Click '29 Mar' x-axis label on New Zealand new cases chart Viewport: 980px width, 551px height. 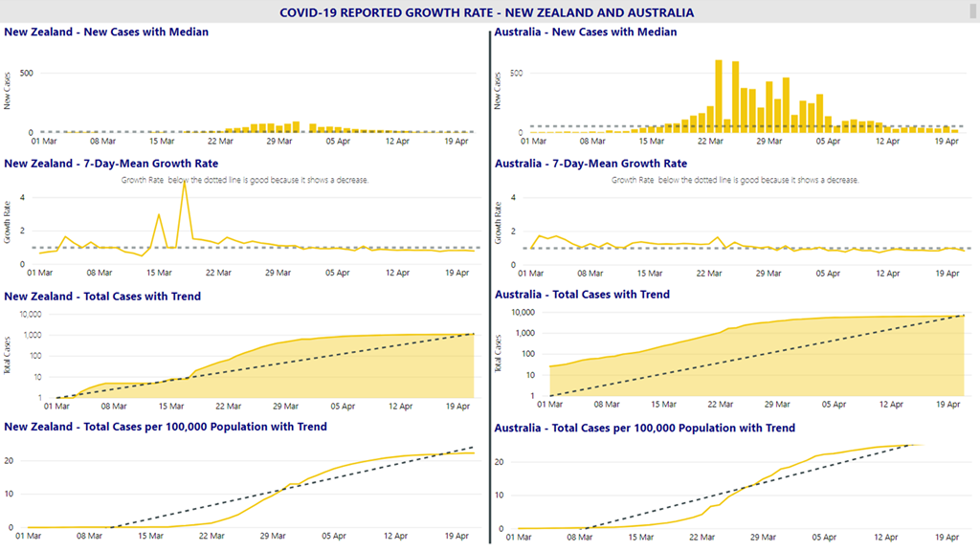278,140
